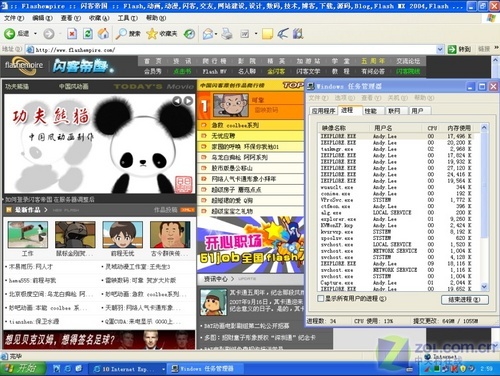Screen dimensions: 500x376
Task: Expand grouped IE taskbar dropdown arrow
Action: click(163, 369)
